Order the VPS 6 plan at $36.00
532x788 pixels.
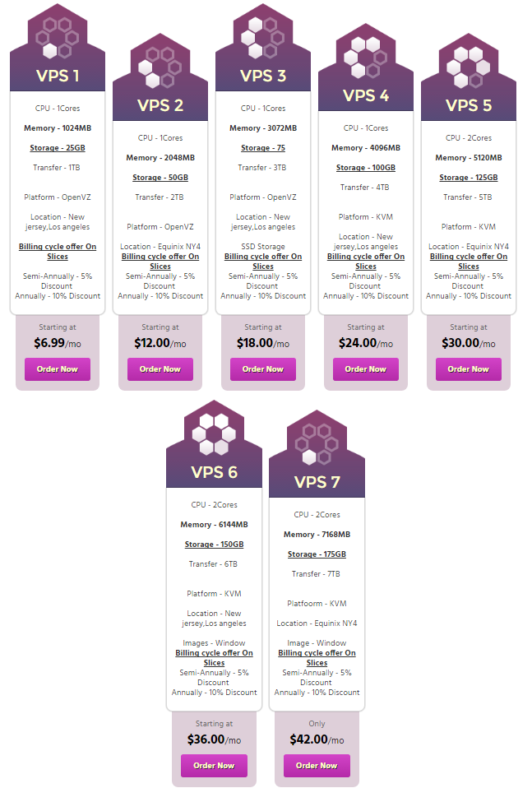pos(214,766)
